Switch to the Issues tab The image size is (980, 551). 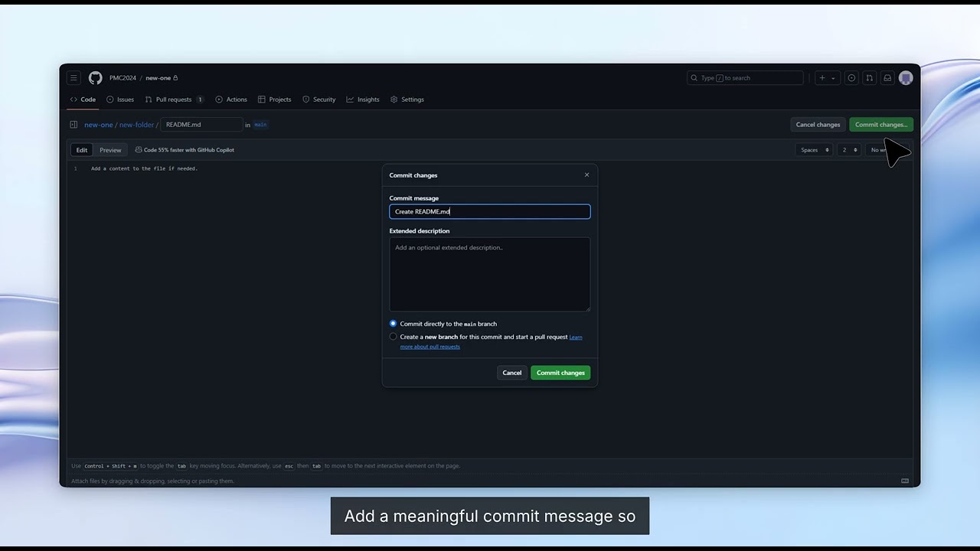(120, 99)
